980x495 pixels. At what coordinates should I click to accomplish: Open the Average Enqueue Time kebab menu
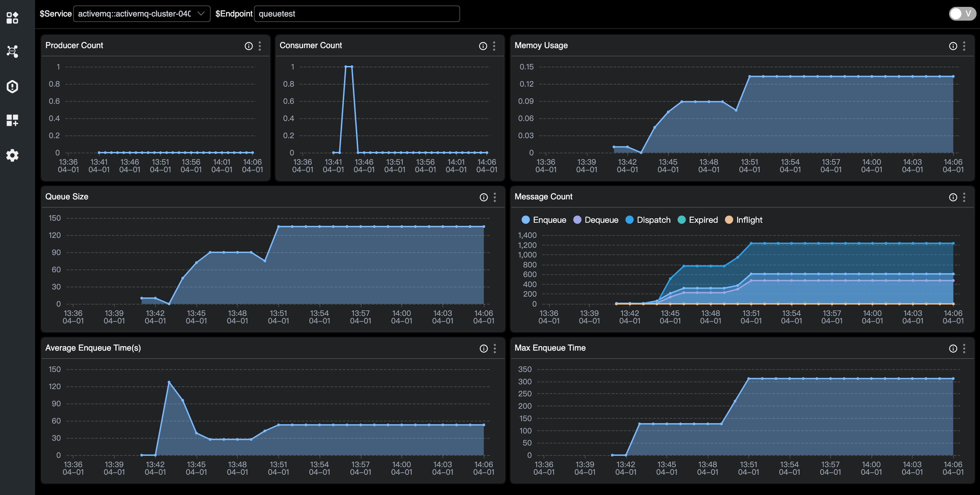(494, 348)
